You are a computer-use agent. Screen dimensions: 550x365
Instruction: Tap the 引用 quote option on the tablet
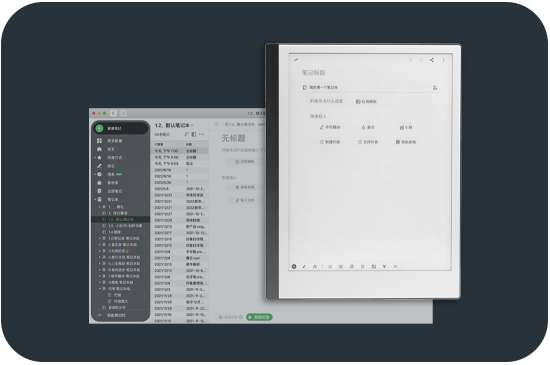pyautogui.click(x=406, y=127)
